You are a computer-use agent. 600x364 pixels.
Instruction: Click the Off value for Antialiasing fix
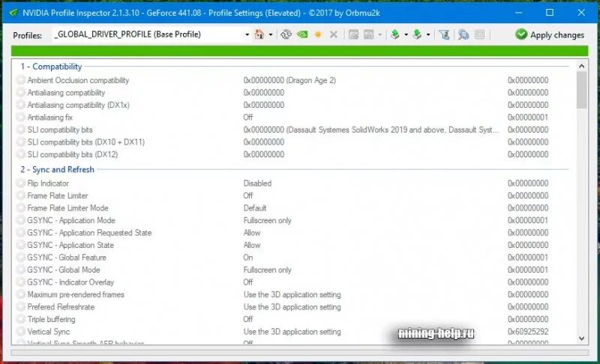(x=248, y=118)
